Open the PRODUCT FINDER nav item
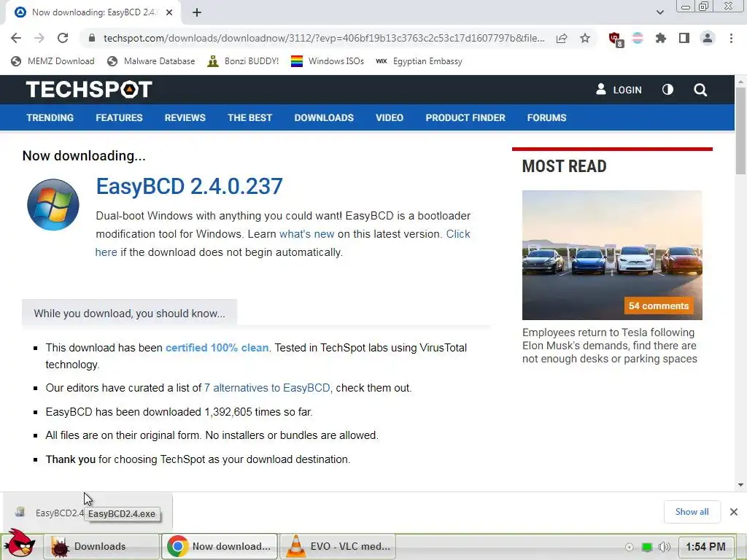This screenshot has width=747, height=560. (x=465, y=117)
